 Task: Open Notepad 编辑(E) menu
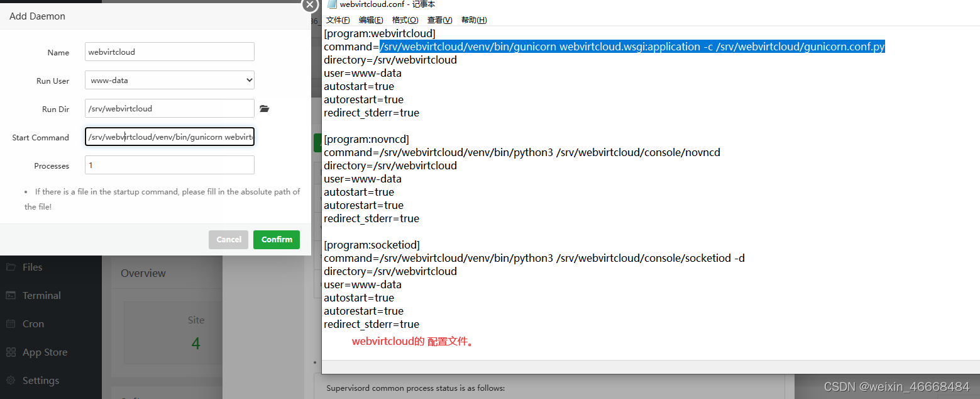(371, 20)
